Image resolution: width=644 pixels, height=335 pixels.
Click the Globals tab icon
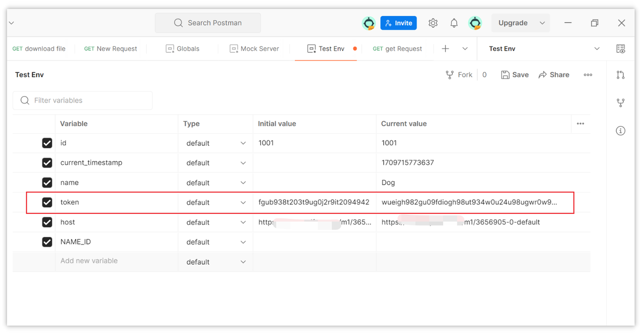pos(170,49)
